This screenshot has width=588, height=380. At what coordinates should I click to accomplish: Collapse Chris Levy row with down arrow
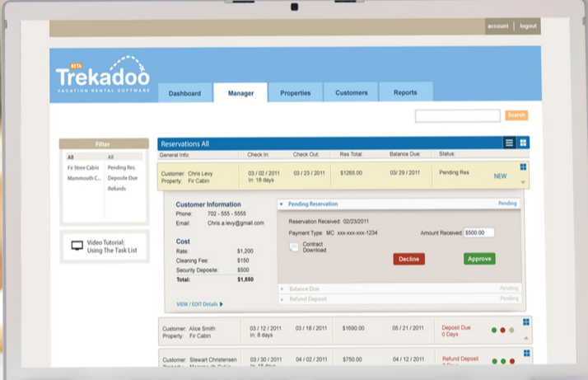(x=523, y=182)
